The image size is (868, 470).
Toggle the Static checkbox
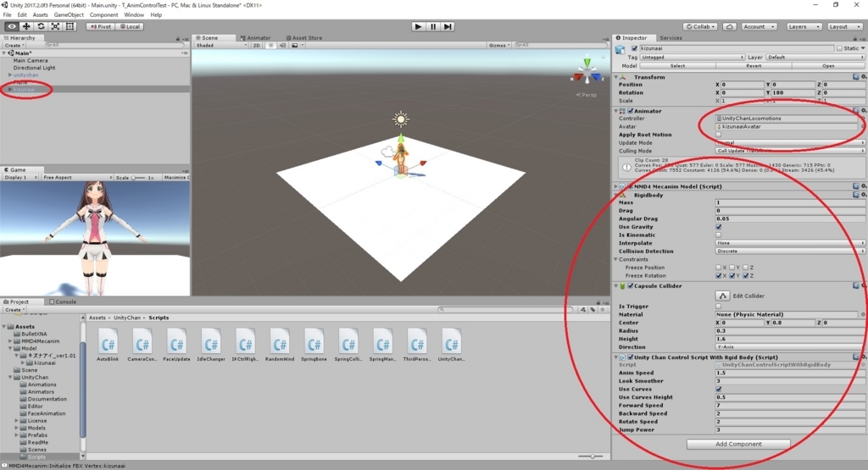[x=839, y=48]
